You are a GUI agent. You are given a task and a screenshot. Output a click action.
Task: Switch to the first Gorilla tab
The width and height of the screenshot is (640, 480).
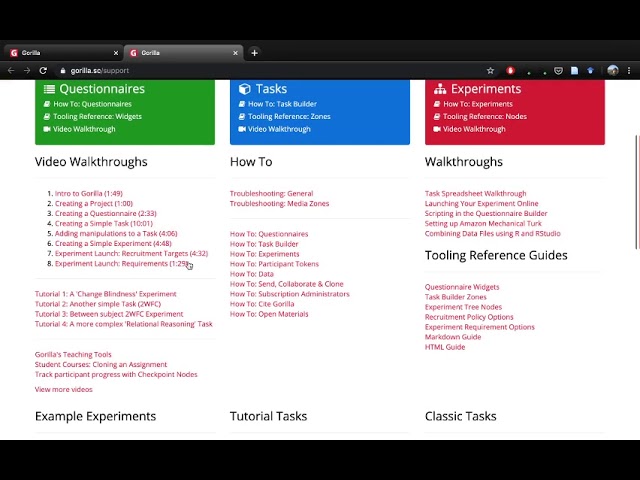coord(63,53)
